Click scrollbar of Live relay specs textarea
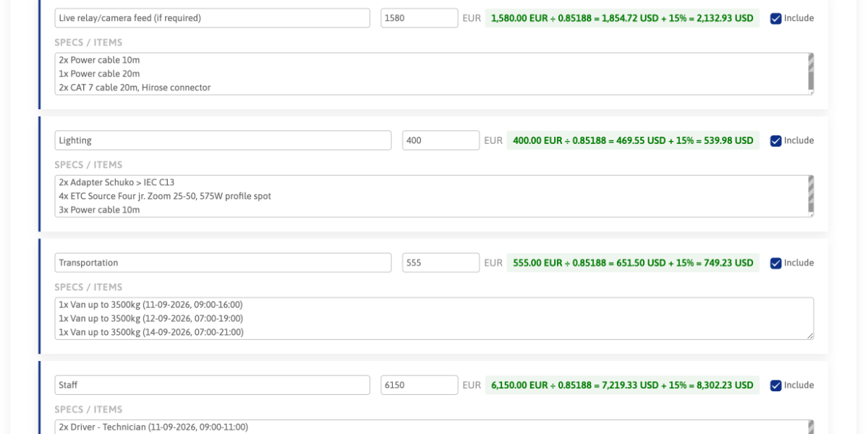 [811, 71]
